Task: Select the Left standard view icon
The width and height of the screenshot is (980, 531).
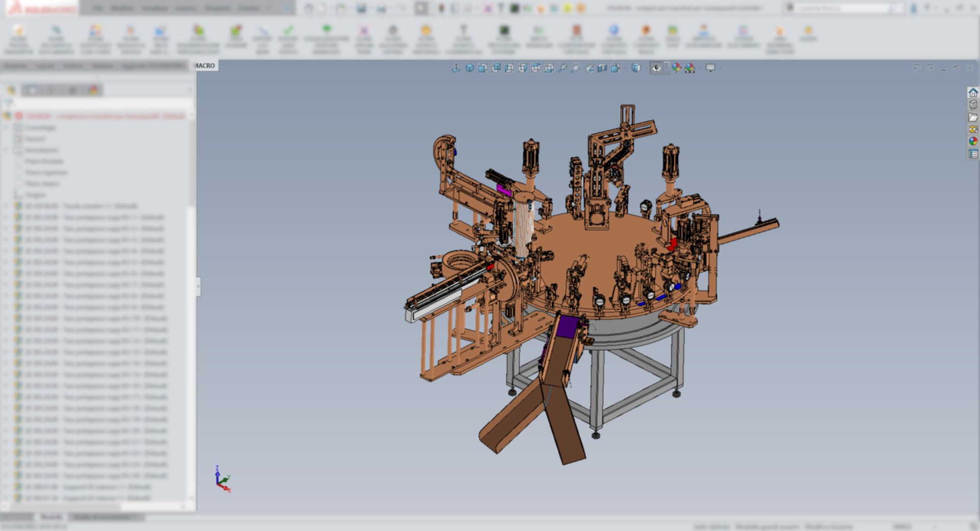Action: [509, 68]
